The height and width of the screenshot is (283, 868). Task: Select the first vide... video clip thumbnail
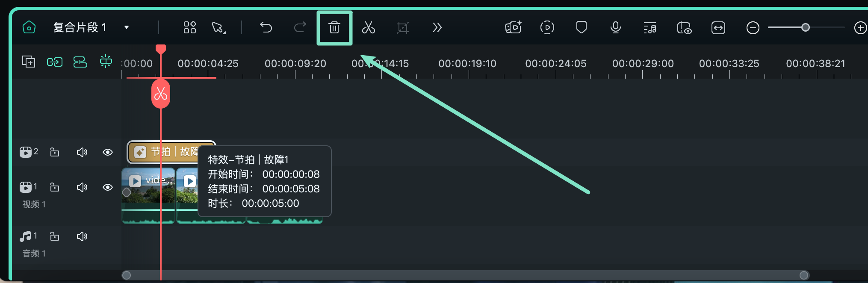pyautogui.click(x=148, y=195)
